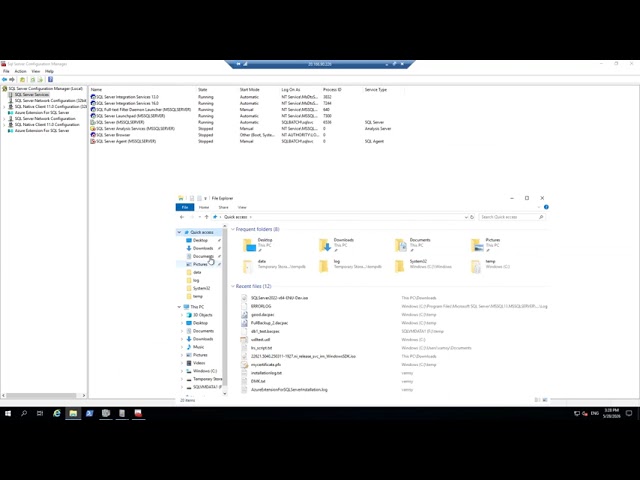The width and height of the screenshot is (640, 480).
Task: Open the File tab in File Explorer
Action: 185,207
